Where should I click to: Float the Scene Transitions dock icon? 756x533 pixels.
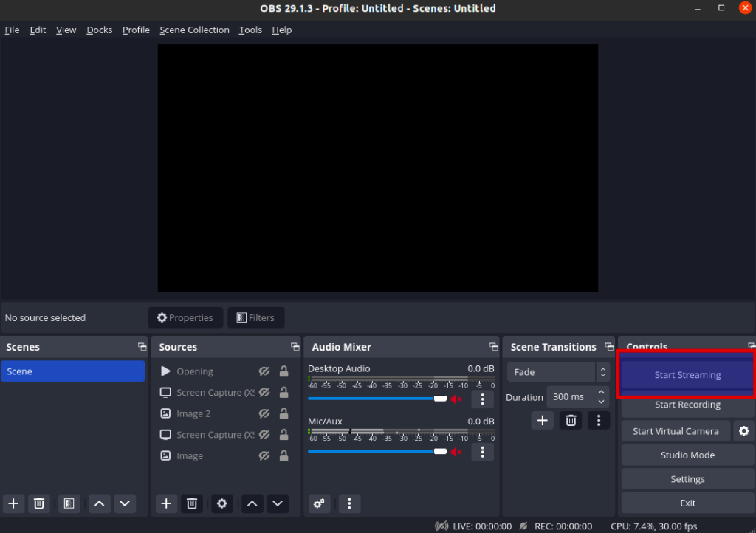point(609,346)
